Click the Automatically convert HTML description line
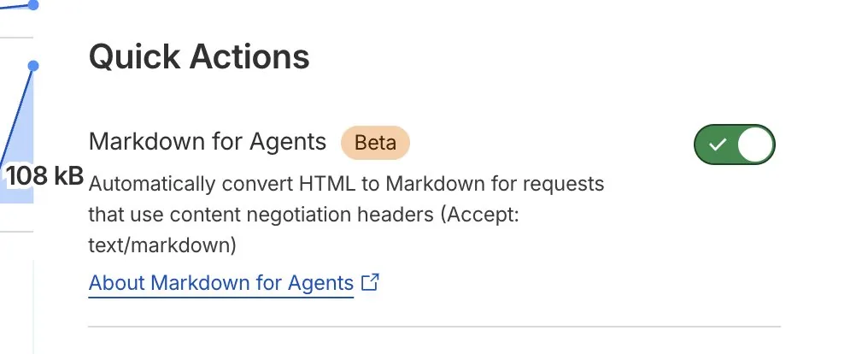The height and width of the screenshot is (354, 868). (x=347, y=183)
